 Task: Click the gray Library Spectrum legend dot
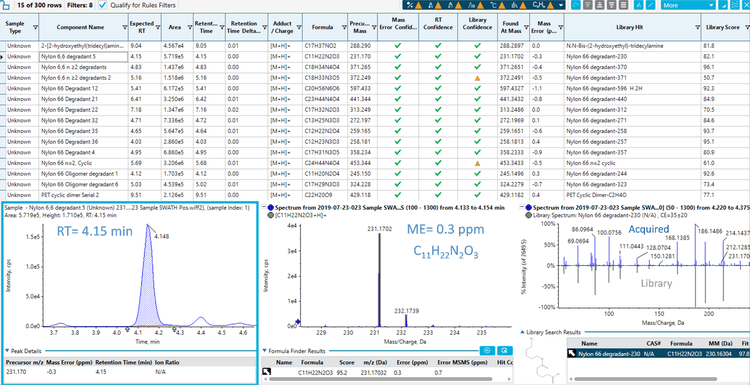(528, 215)
